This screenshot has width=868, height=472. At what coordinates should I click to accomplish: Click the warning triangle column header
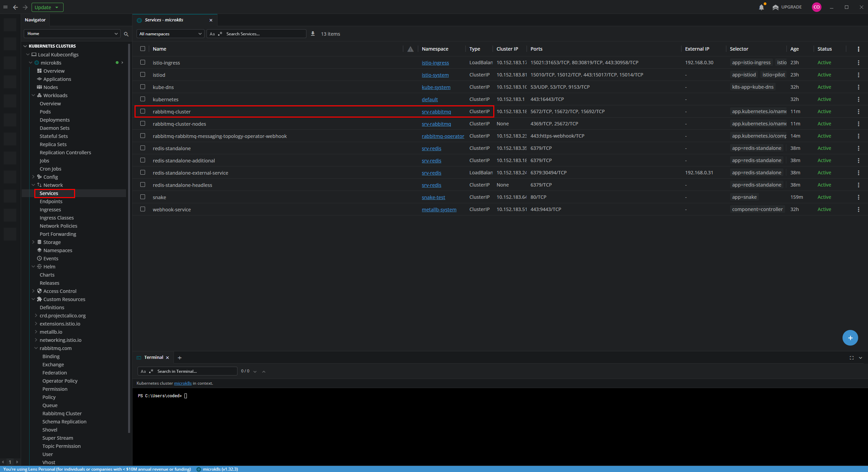pyautogui.click(x=410, y=49)
